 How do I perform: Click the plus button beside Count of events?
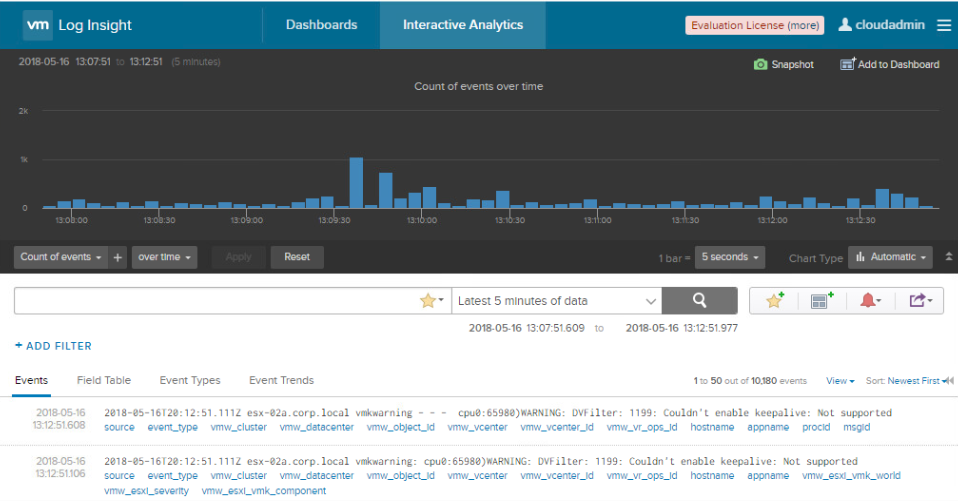117,257
